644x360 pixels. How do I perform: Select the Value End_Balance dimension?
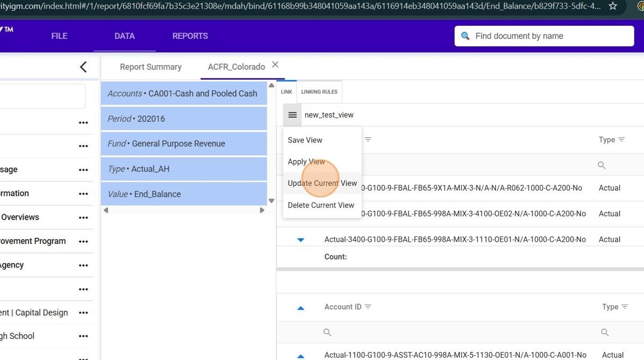(x=184, y=194)
